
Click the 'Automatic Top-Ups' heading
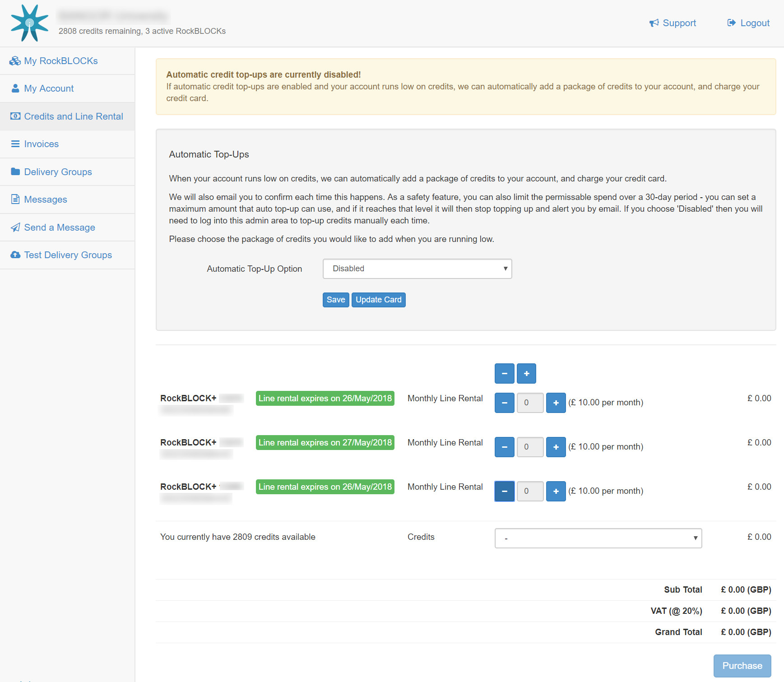point(209,154)
